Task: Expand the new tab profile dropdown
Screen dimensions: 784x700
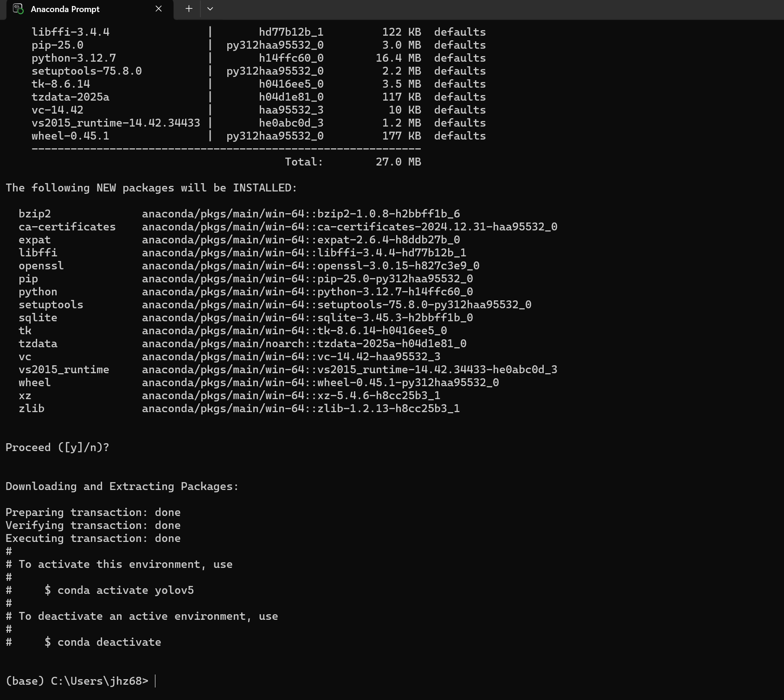Action: 210,9
